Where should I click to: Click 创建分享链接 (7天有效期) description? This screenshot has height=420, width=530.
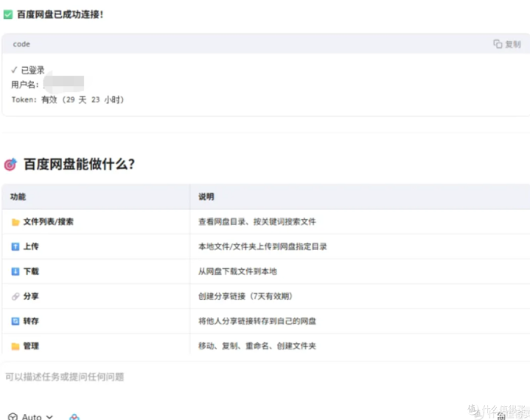tap(245, 296)
